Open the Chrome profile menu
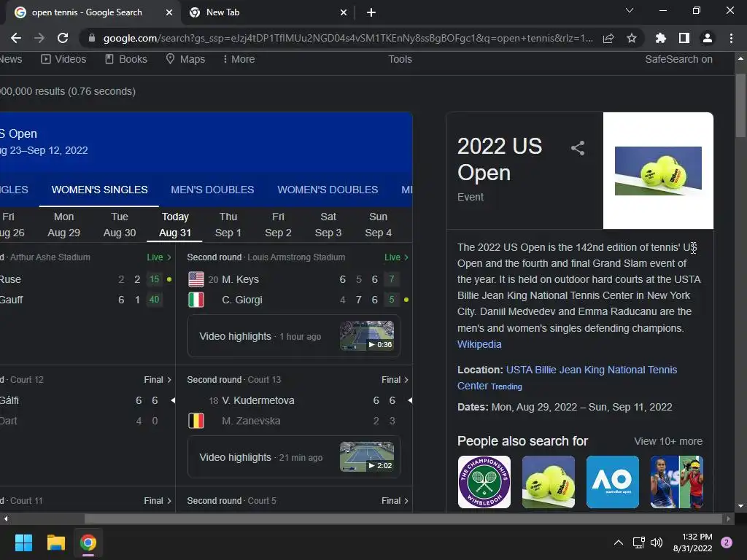Image resolution: width=747 pixels, height=560 pixels. [x=708, y=38]
